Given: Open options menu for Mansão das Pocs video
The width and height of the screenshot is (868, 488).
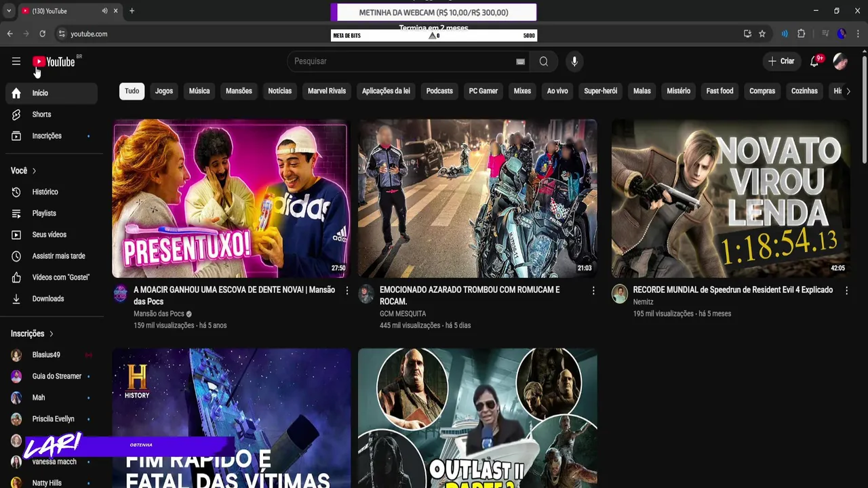Looking at the screenshot, I should [347, 291].
